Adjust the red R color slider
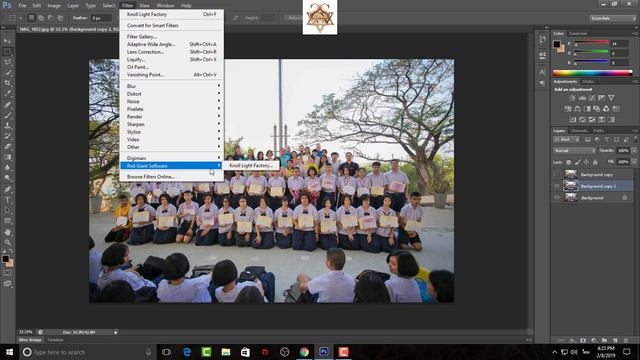The width and height of the screenshot is (640, 360). pos(591,43)
